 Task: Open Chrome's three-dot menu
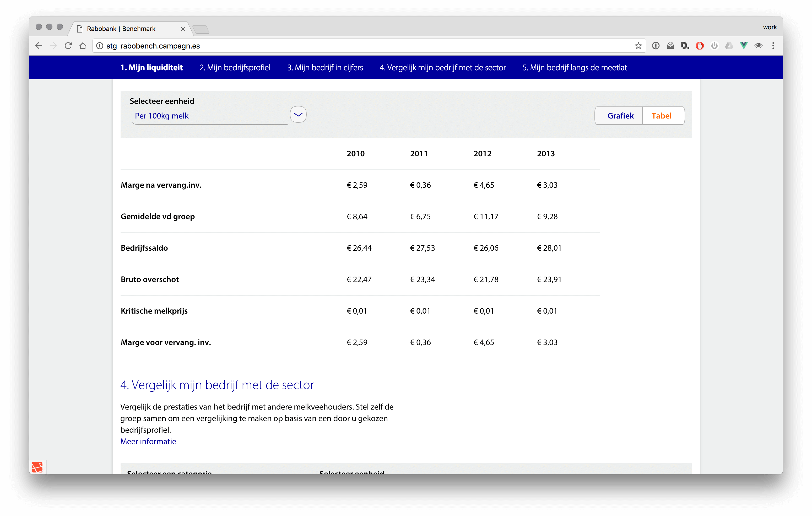pyautogui.click(x=773, y=46)
